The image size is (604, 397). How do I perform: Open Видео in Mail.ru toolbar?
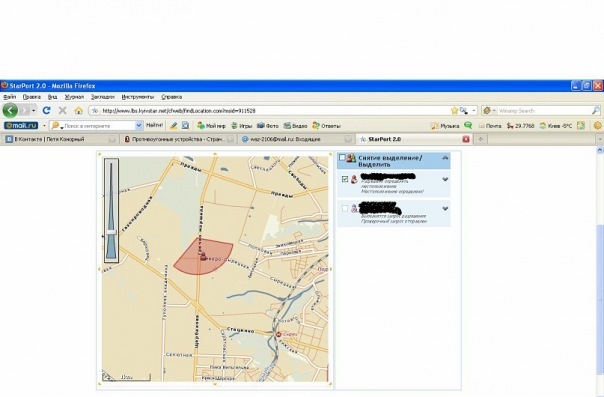(295, 126)
